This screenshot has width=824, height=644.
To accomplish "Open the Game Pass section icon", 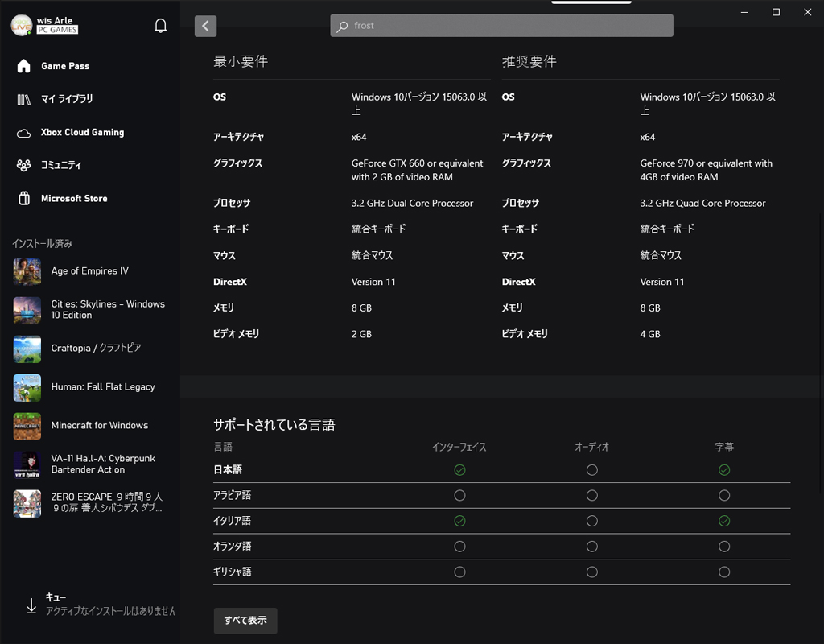I will (23, 66).
